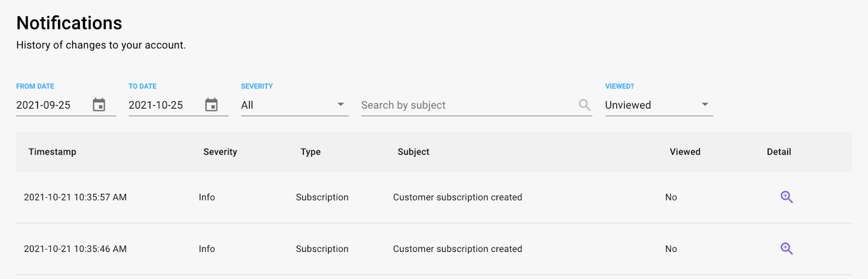Click the Detail column header
Image resolution: width=868 pixels, height=279 pixels.
(x=779, y=152)
